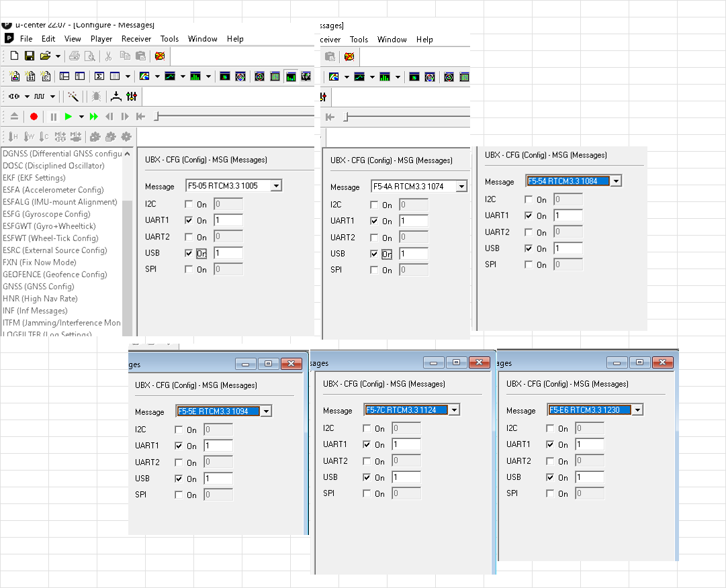Screen dimensions: 726x588
Task: Open the File menu
Action: coord(26,39)
